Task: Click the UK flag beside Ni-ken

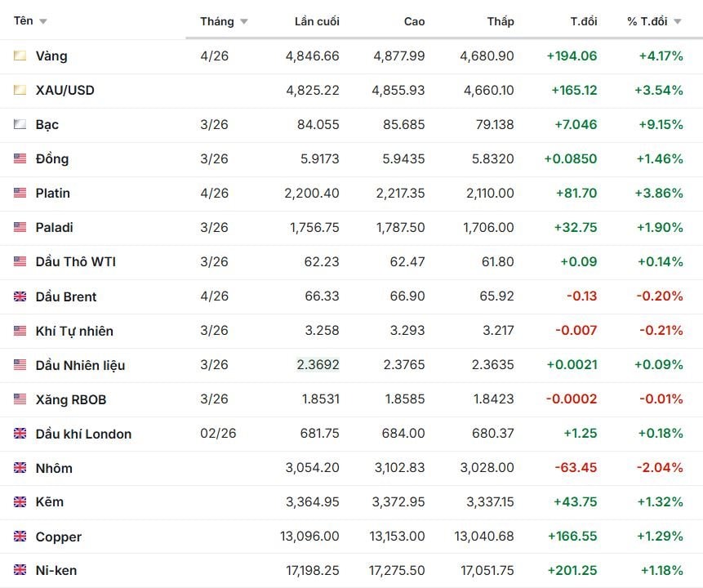Action: [x=20, y=570]
